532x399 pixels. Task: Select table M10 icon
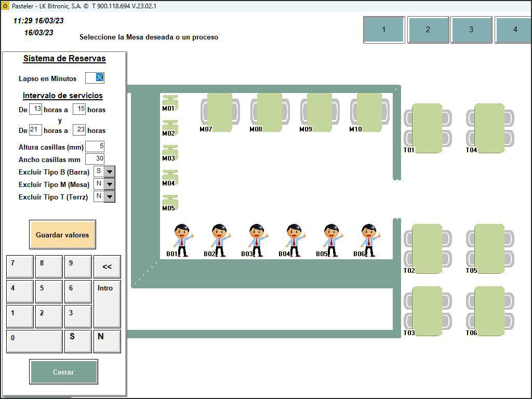[x=369, y=112]
